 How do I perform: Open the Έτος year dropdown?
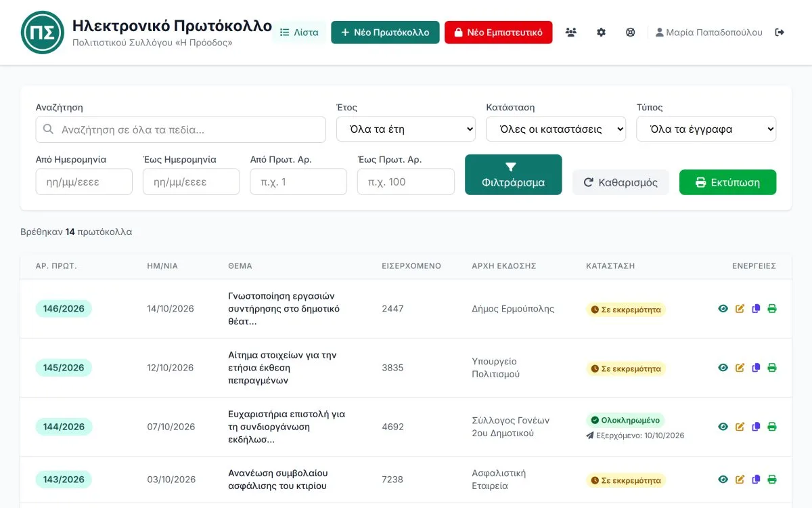[x=406, y=129]
